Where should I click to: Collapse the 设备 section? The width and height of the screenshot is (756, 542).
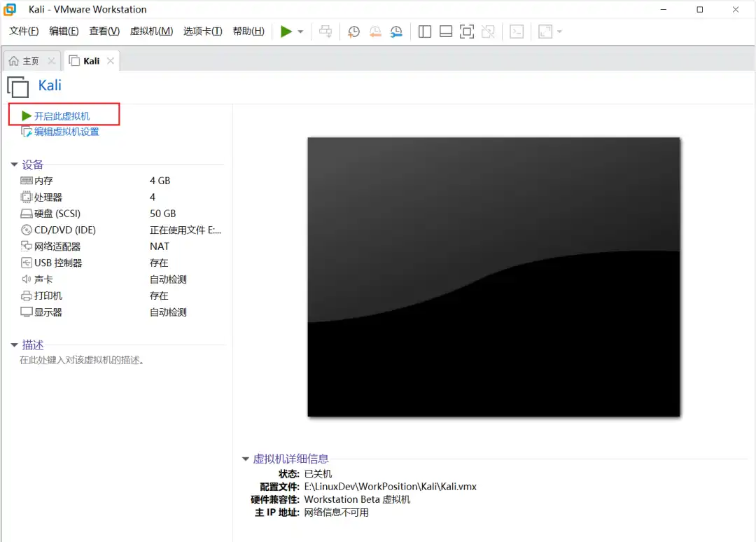(x=14, y=165)
